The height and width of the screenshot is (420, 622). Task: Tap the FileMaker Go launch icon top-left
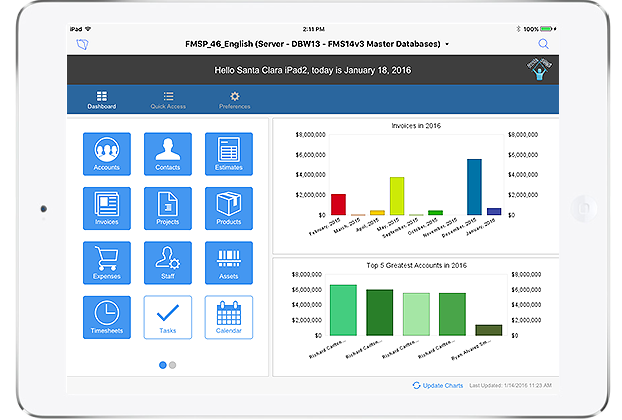83,44
